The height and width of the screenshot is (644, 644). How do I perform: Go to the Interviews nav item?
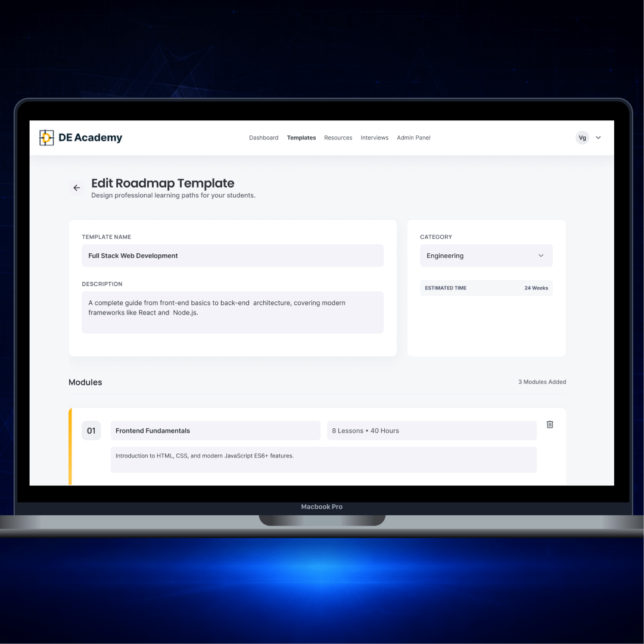pos(375,138)
